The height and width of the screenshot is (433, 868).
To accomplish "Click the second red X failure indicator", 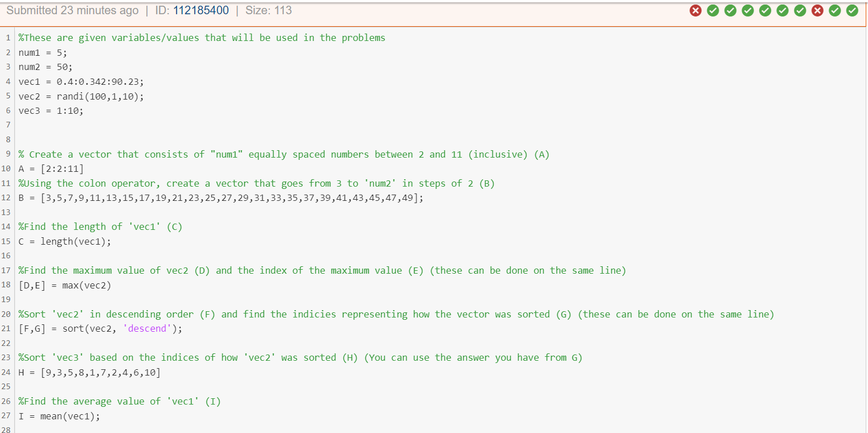I will point(817,10).
